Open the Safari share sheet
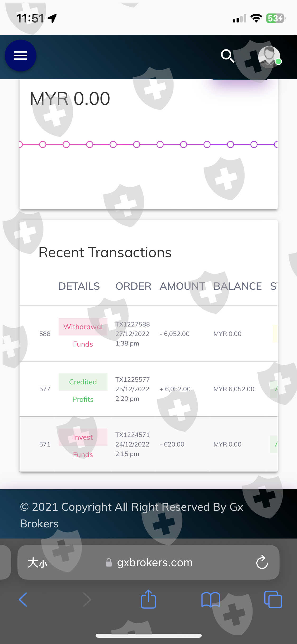 pyautogui.click(x=148, y=599)
